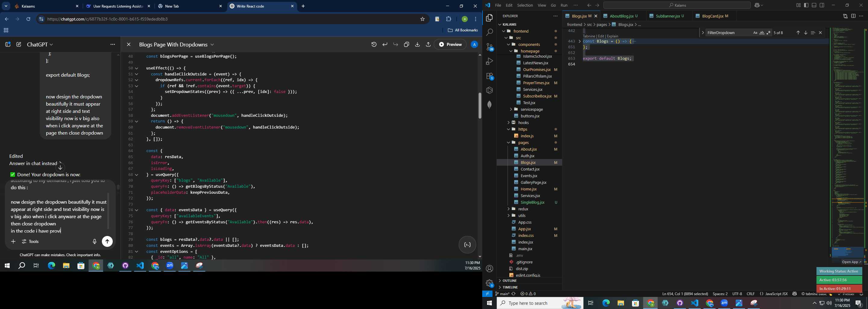Click the VS Code command center search box
868x309 pixels.
677,5
